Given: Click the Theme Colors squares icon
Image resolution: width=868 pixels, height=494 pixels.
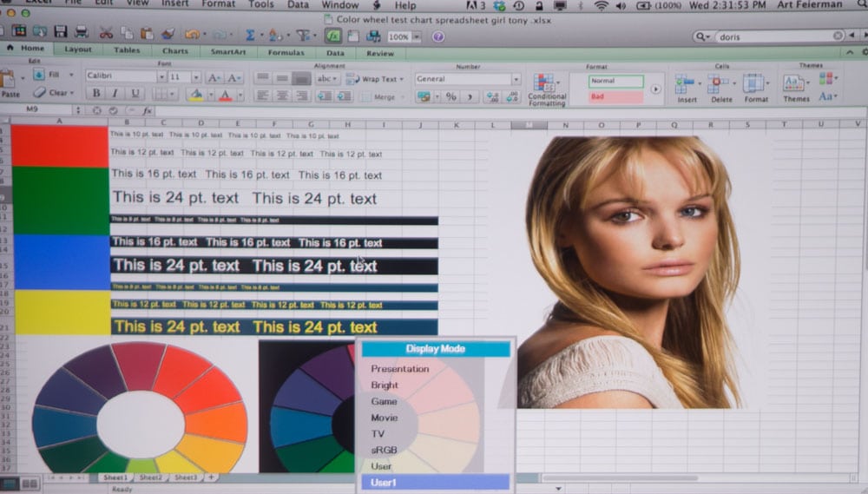Looking at the screenshot, I should 826,79.
